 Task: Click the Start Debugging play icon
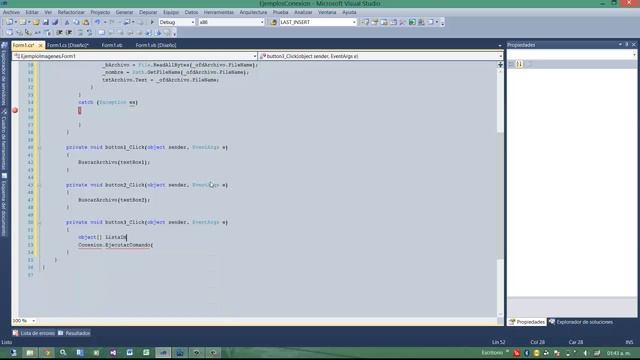click(152, 22)
